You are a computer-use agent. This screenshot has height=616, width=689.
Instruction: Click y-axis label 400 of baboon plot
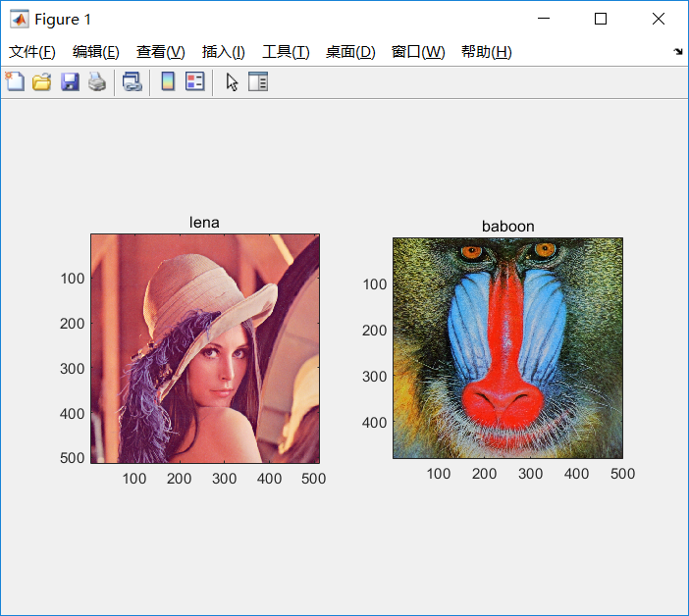tap(374, 423)
